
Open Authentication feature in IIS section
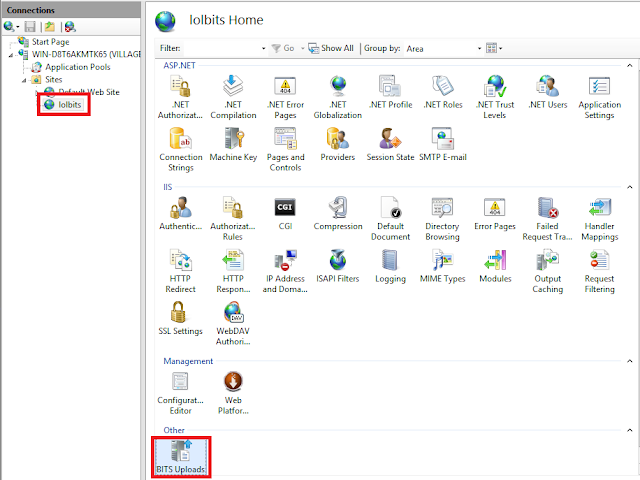[180, 214]
